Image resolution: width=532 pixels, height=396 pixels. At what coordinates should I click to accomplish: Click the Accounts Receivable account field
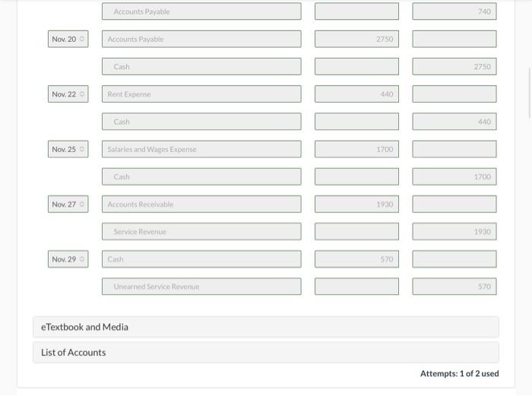click(x=201, y=204)
